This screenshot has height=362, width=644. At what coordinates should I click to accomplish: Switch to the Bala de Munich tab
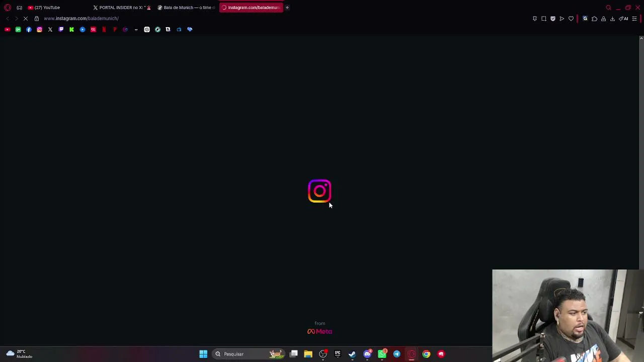pos(187,8)
